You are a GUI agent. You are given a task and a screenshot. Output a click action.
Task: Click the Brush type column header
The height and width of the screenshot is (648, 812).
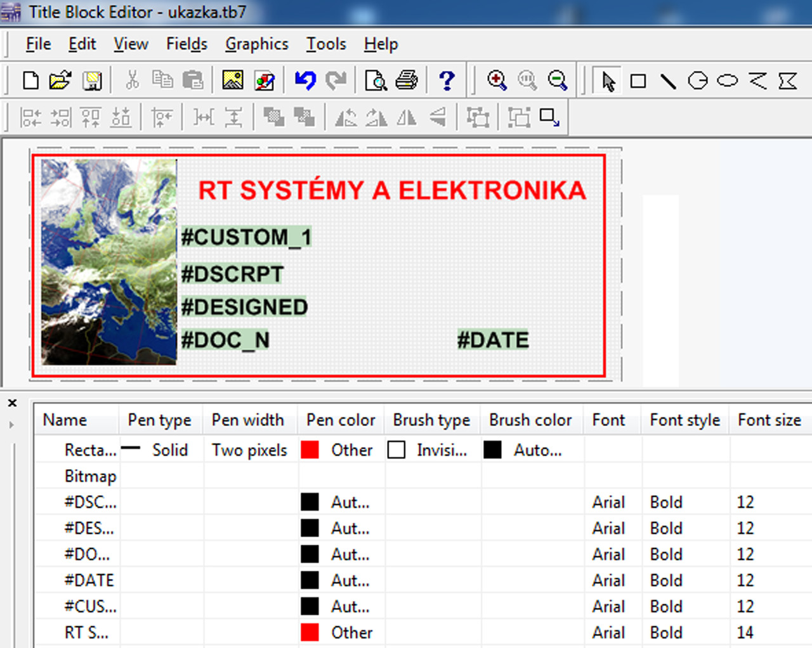click(433, 420)
